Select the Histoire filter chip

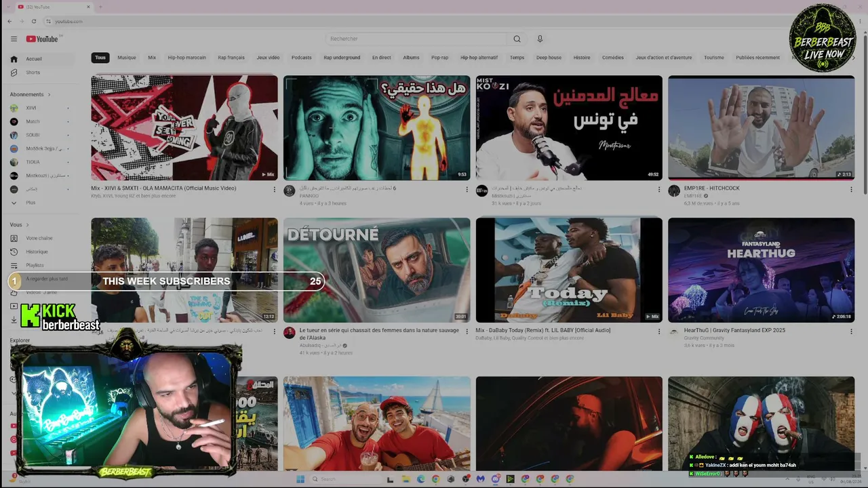click(x=582, y=58)
